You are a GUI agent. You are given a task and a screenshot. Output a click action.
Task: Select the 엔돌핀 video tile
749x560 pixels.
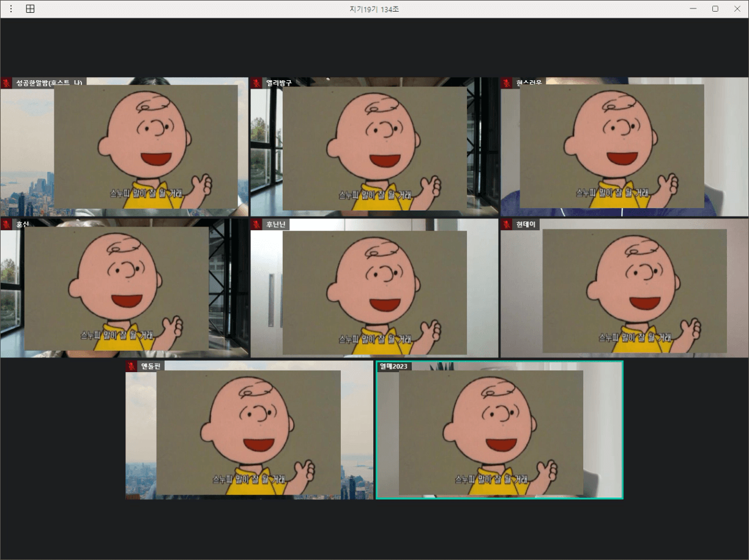[249, 430]
